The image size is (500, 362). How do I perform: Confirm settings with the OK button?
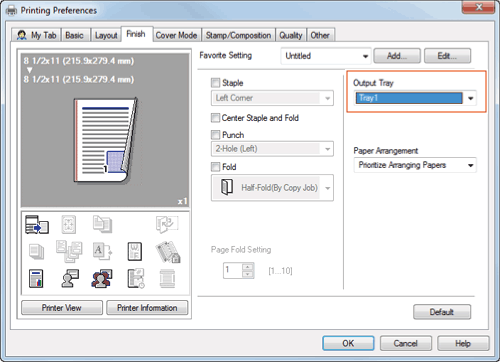point(348,343)
